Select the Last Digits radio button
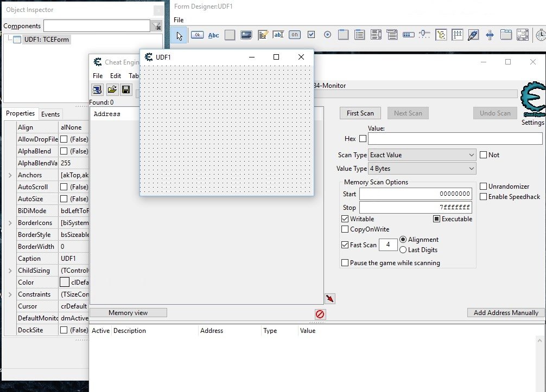Image resolution: width=546 pixels, height=392 pixels. 403,250
